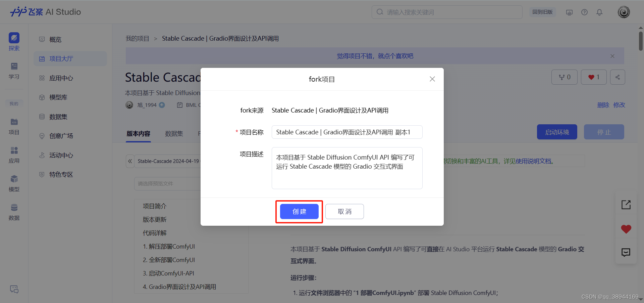Click the heart like count button
This screenshot has width=644, height=303.
point(594,77)
